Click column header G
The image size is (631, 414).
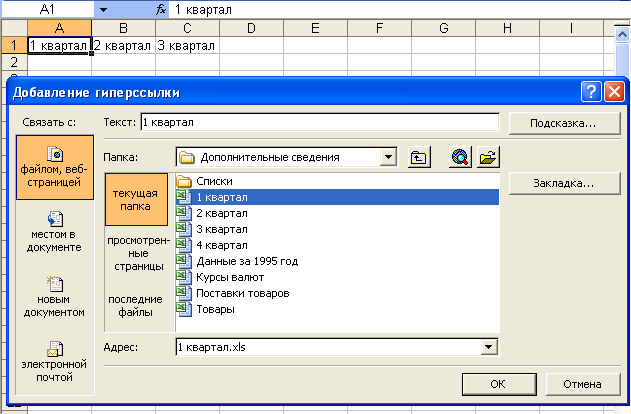pos(443,28)
